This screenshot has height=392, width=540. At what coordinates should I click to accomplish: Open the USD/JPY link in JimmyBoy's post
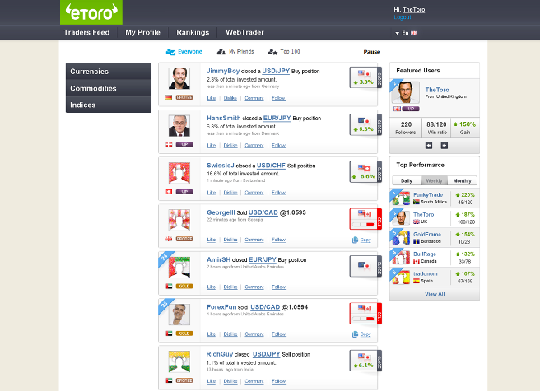click(x=276, y=71)
